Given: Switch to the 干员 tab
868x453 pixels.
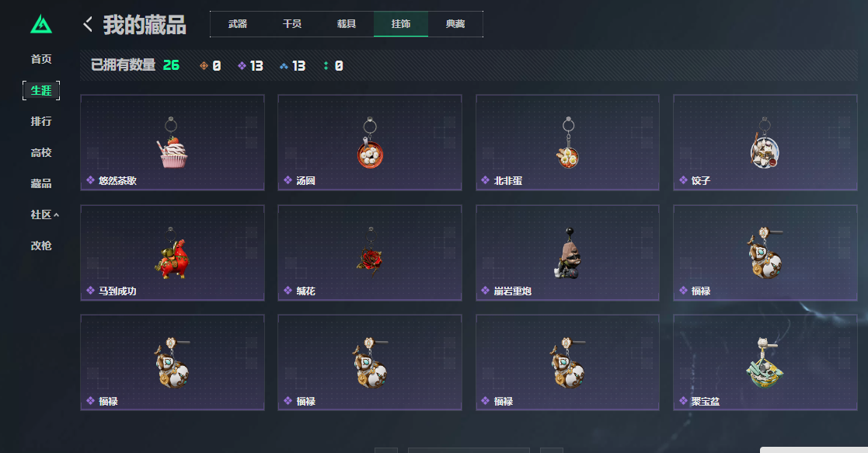Looking at the screenshot, I should pos(291,24).
